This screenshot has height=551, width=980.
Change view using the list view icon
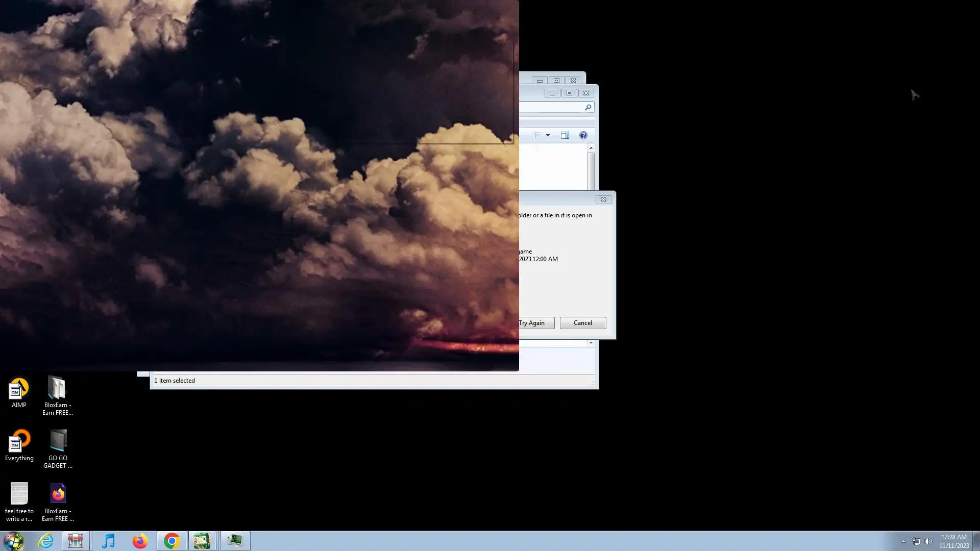click(x=537, y=135)
